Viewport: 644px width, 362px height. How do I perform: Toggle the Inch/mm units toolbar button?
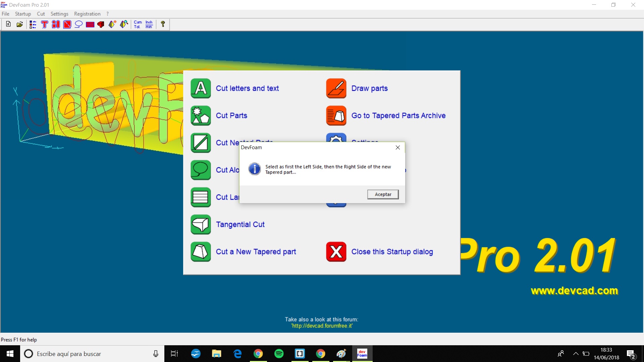point(149,24)
